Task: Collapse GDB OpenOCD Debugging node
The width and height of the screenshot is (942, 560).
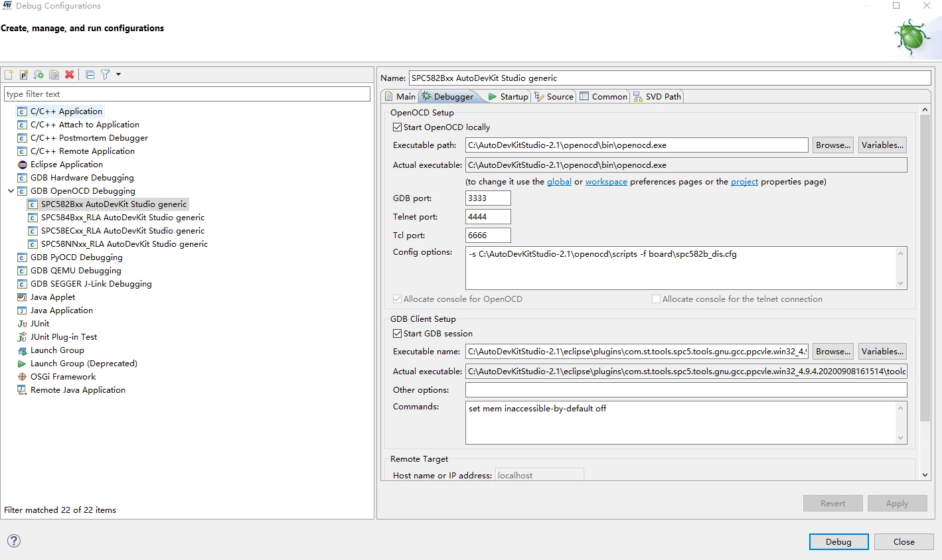Action: click(11, 191)
